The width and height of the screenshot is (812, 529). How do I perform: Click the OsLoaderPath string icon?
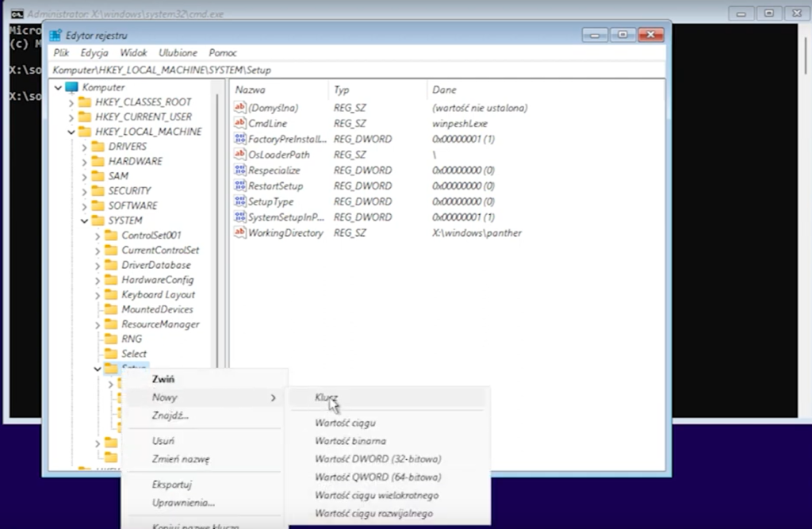(239, 154)
